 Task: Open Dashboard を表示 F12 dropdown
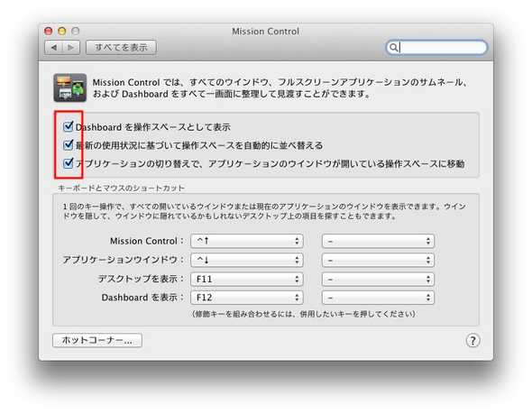247,298
